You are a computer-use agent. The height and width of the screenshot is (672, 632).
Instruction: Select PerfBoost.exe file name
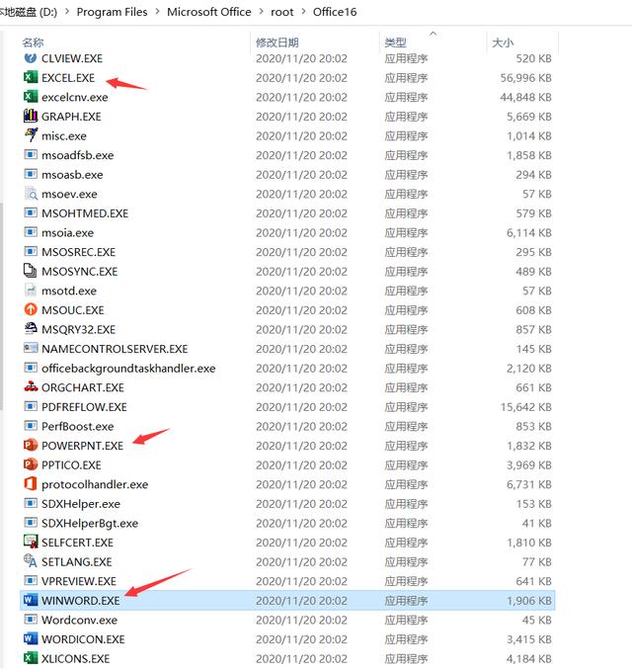pyautogui.click(x=77, y=426)
